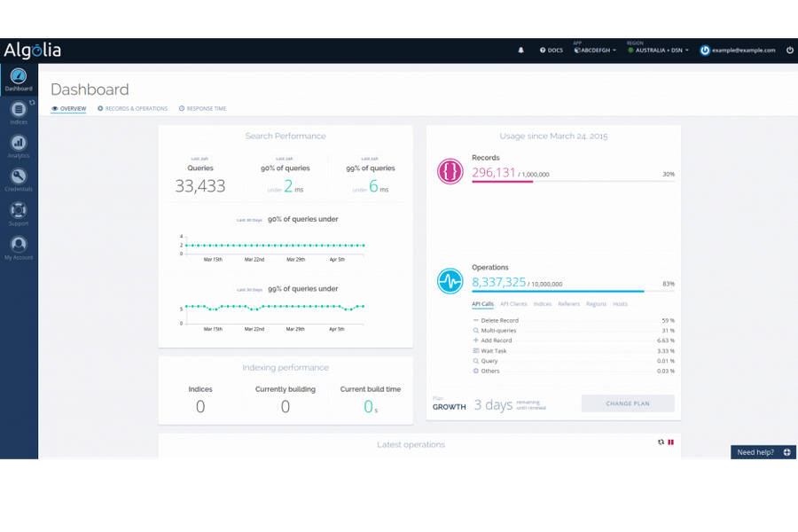The image size is (798, 532).
Task: Toggle the Dashboard sidebar notification badge
Action: point(30,103)
